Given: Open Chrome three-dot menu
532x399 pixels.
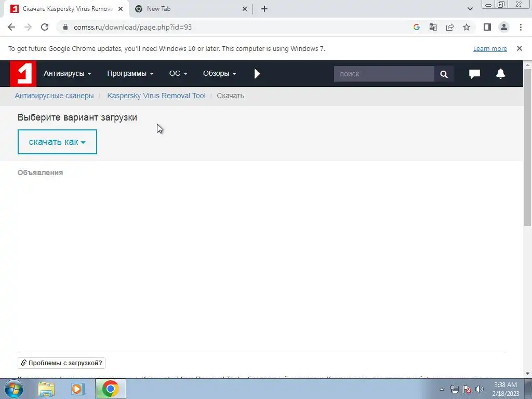Looking at the screenshot, I should click(521, 27).
